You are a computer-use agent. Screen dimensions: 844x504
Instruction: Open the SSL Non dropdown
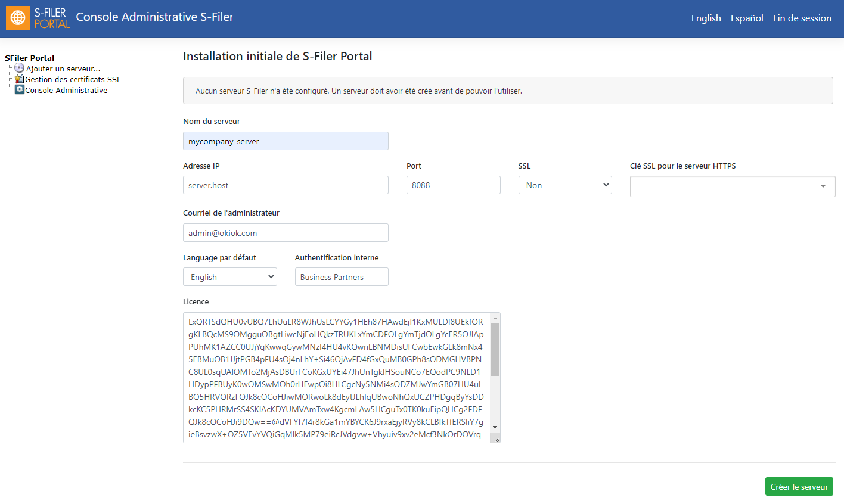[x=565, y=185]
